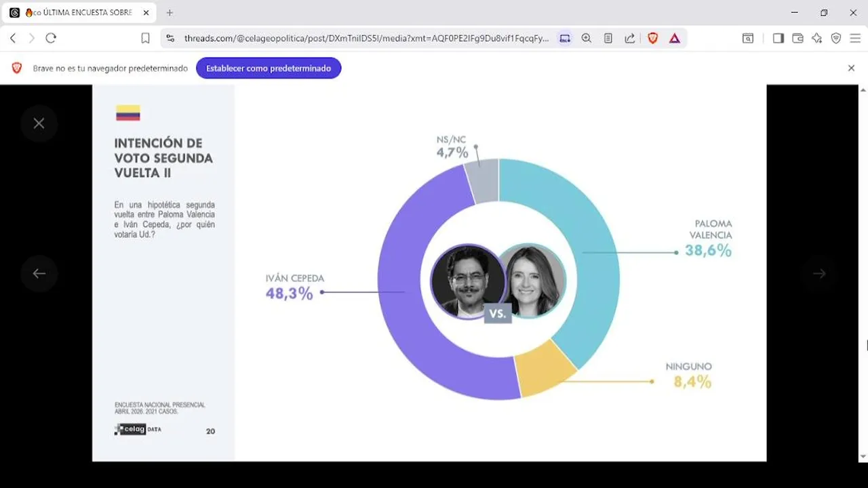Reload the current page
This screenshot has width=868, height=488.
coord(51,39)
